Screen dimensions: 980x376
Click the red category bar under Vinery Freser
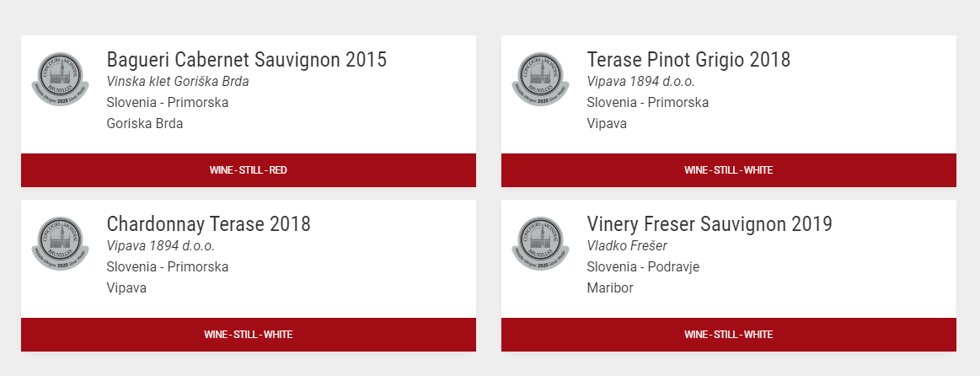pyautogui.click(x=729, y=335)
